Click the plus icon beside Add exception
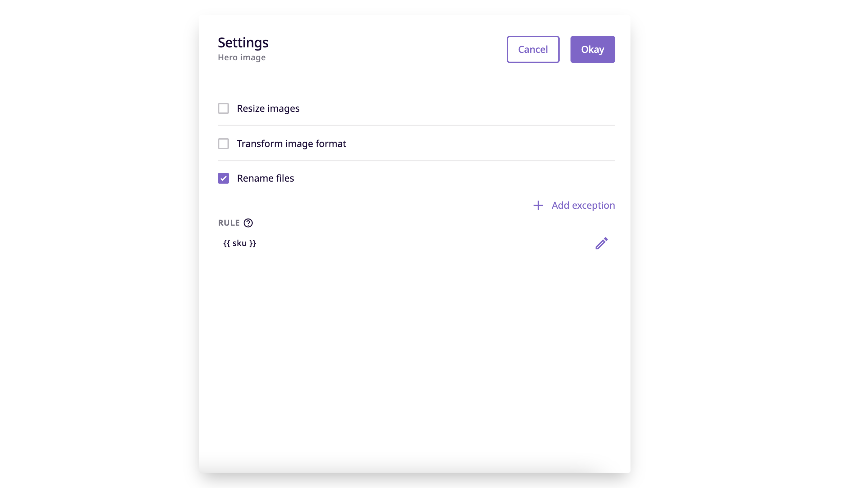 [x=538, y=205]
